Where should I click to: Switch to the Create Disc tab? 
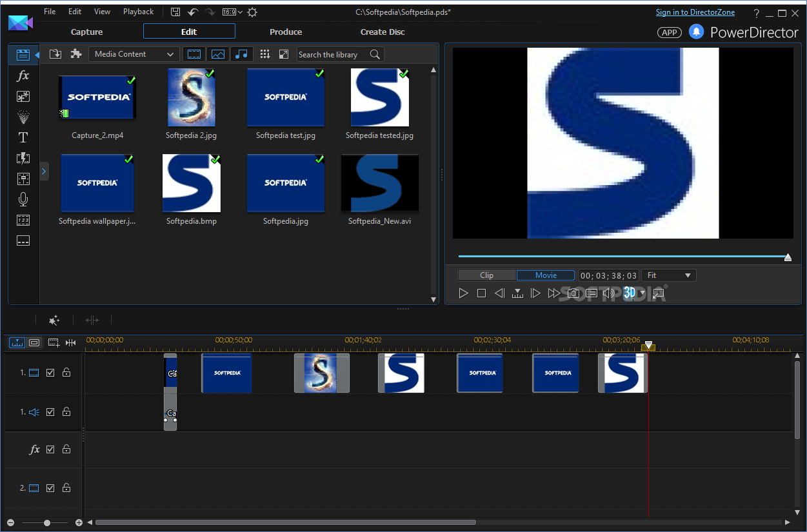(383, 32)
